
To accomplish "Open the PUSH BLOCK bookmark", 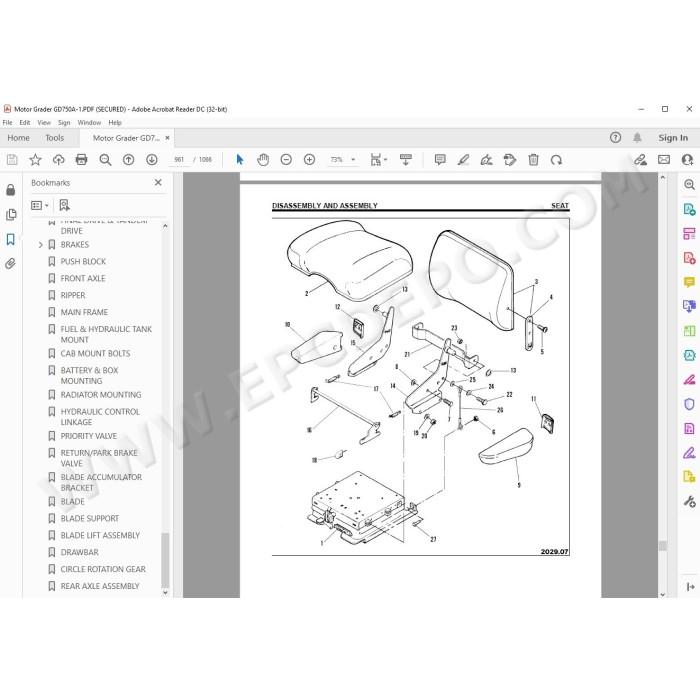I will tap(83, 261).
